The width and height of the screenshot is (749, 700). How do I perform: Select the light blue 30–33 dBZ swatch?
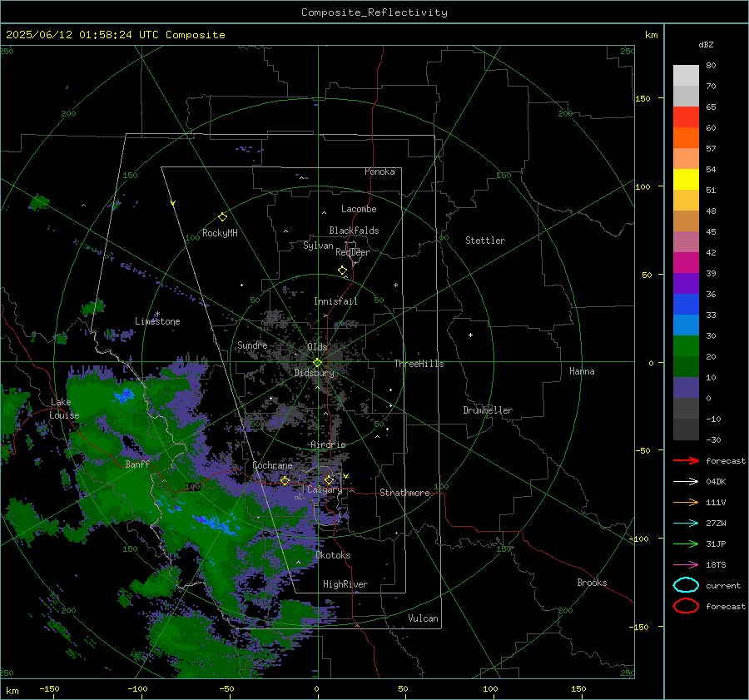coord(686,325)
